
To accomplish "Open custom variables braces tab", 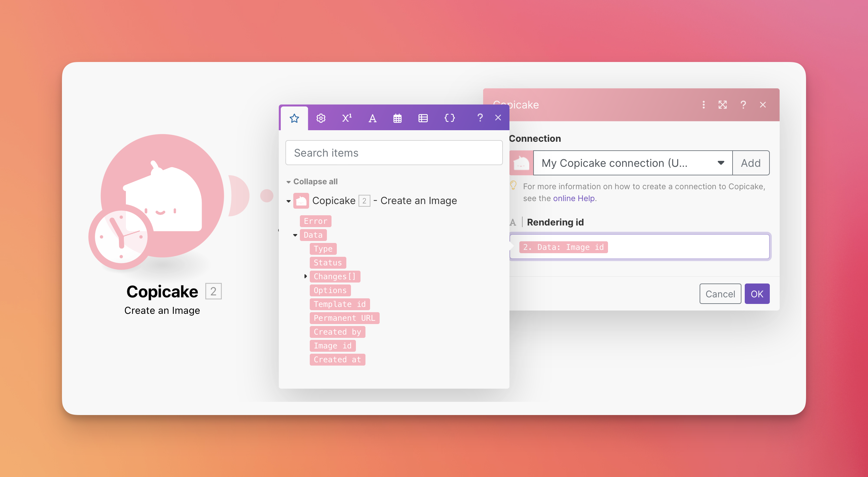I will click(x=449, y=118).
